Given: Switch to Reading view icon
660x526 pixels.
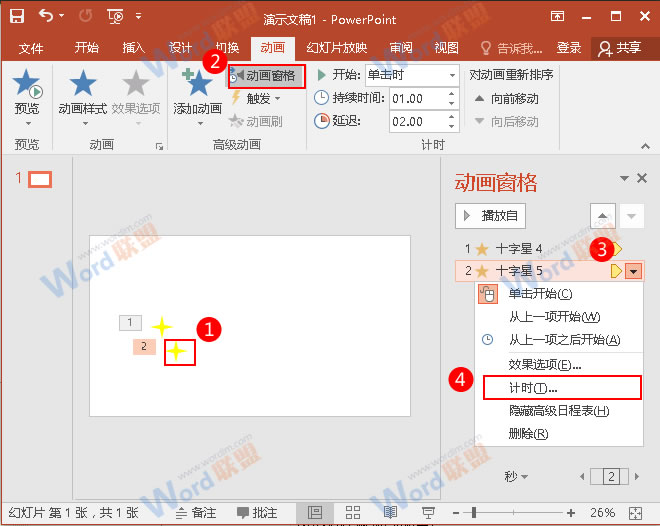Looking at the screenshot, I should 390,512.
